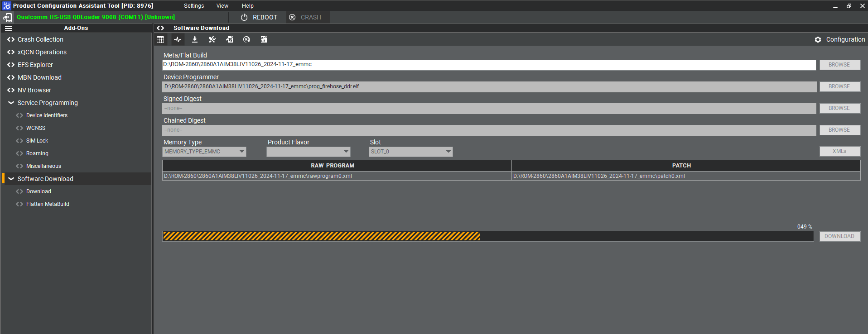868x334 pixels.
Task: Click the circular reset toolbar icon
Action: click(x=246, y=39)
